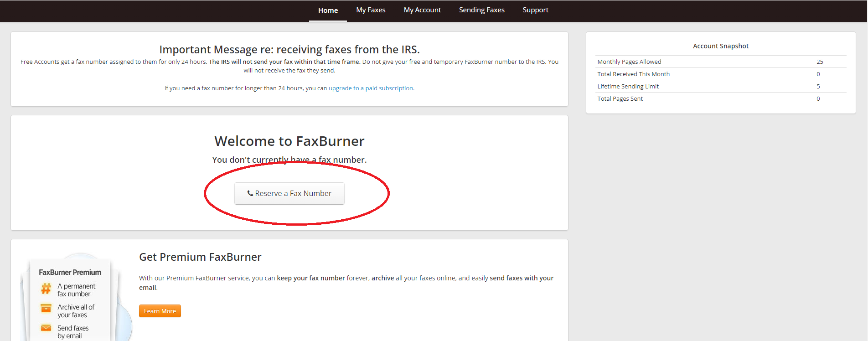
Task: Click Reserve a Fax Number button
Action: (289, 193)
